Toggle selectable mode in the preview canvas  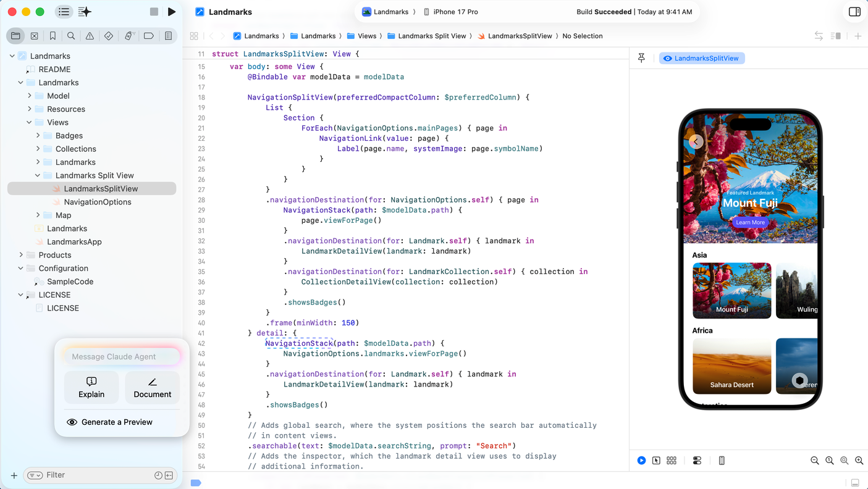click(656, 460)
